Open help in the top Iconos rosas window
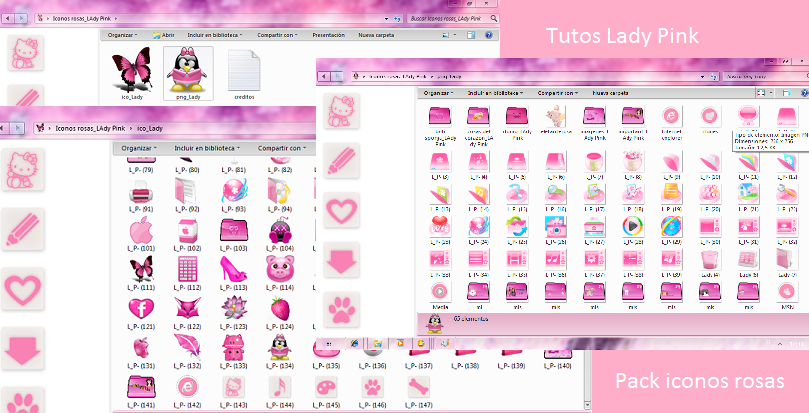The width and height of the screenshot is (809, 413). point(488,35)
